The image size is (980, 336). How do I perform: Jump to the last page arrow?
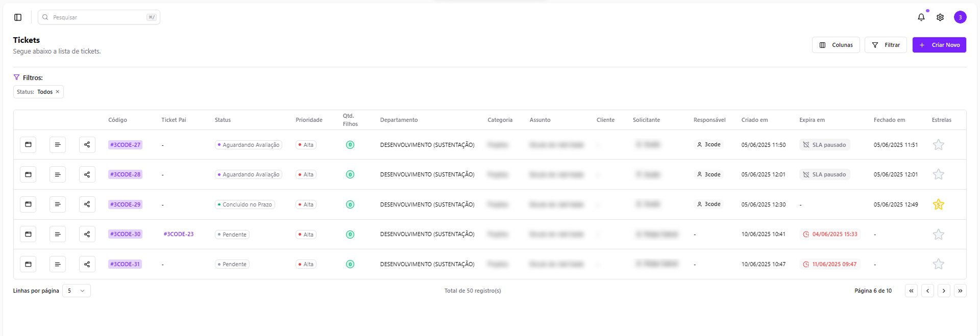tap(960, 291)
